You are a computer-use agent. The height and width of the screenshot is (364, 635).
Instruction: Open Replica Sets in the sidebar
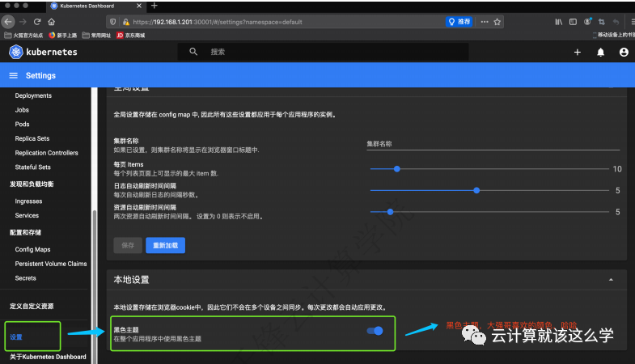pos(32,138)
